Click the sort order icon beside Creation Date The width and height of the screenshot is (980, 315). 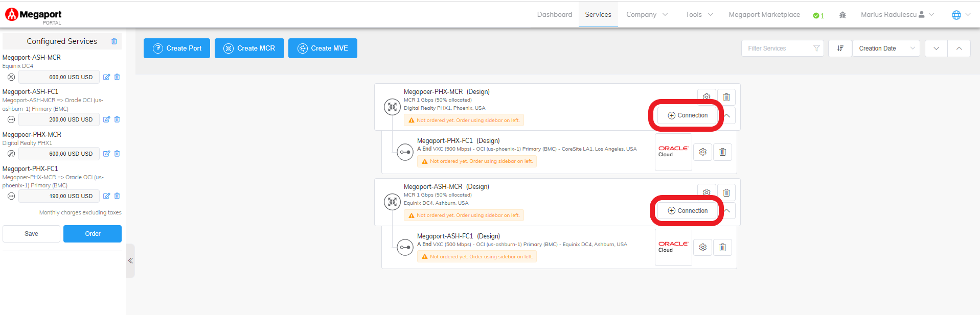[840, 49]
